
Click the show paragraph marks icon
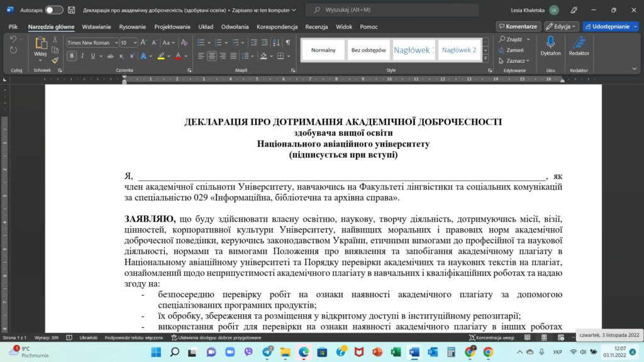[288, 42]
